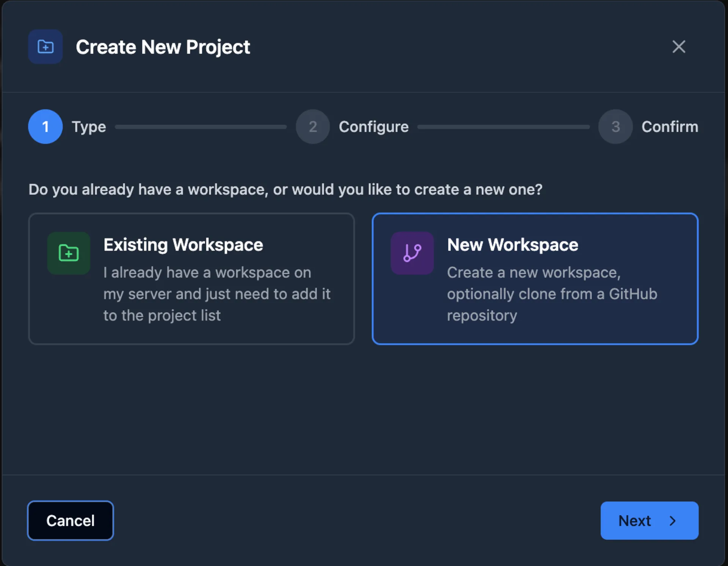Click the step 1 Type circle indicator
The width and height of the screenshot is (728, 566).
45,127
